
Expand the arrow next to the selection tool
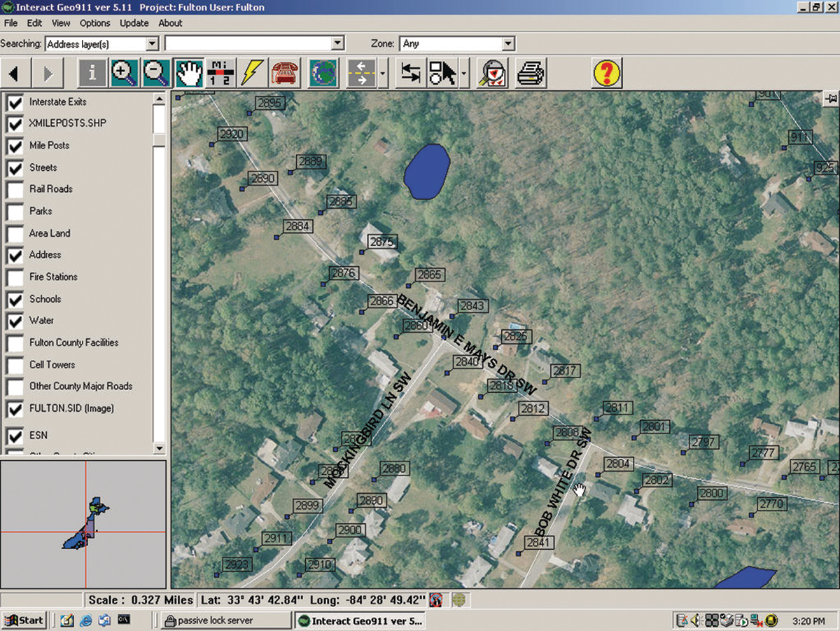[463, 72]
